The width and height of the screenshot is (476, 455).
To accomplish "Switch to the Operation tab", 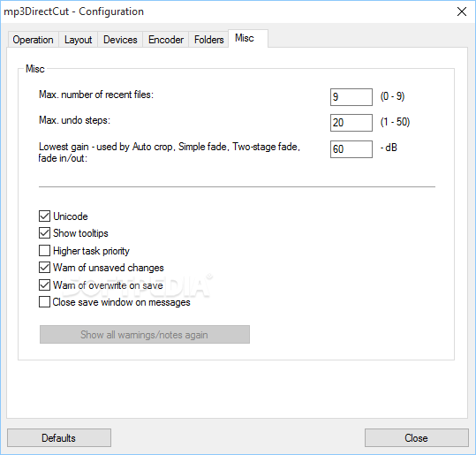I will point(33,40).
